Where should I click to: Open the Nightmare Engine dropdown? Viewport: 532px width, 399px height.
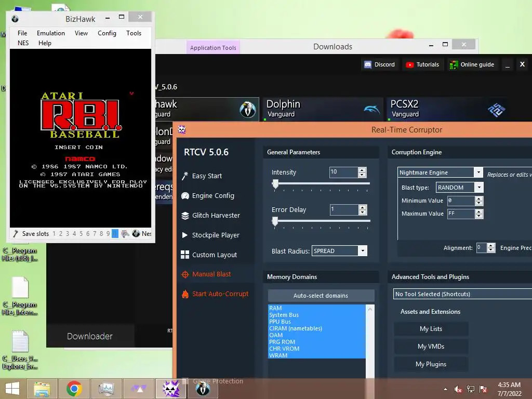pyautogui.click(x=478, y=172)
